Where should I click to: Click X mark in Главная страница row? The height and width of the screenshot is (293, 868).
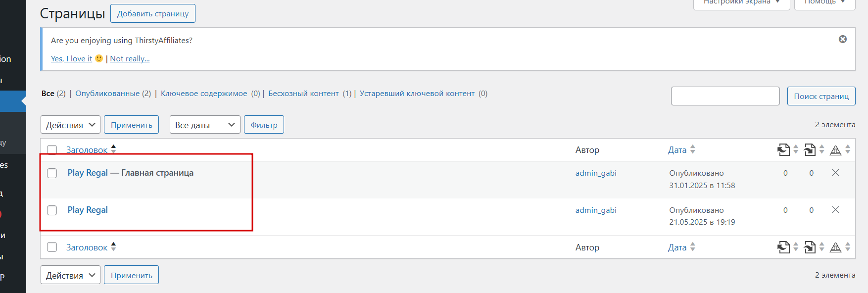(x=835, y=173)
